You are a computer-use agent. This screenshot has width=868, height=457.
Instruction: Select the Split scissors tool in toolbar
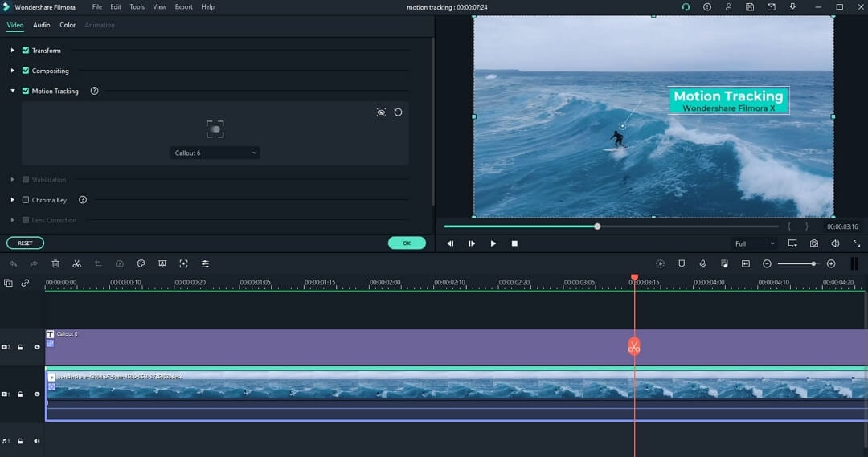click(77, 264)
